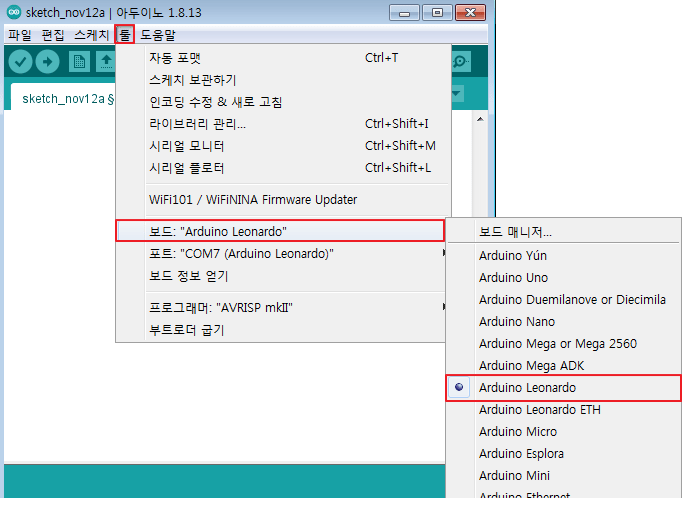
Task: Select 부트로더 굽기 entry
Action: coord(281,330)
